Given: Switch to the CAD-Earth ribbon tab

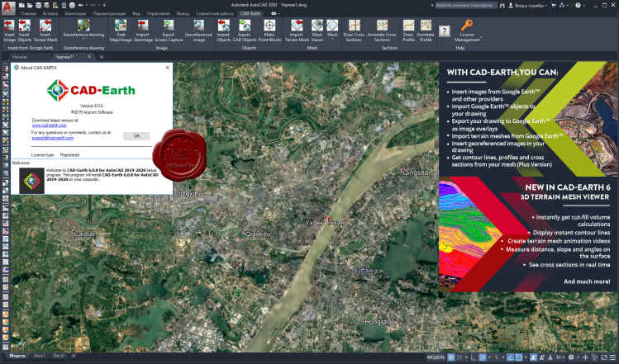Looking at the screenshot, I should click(x=249, y=14).
